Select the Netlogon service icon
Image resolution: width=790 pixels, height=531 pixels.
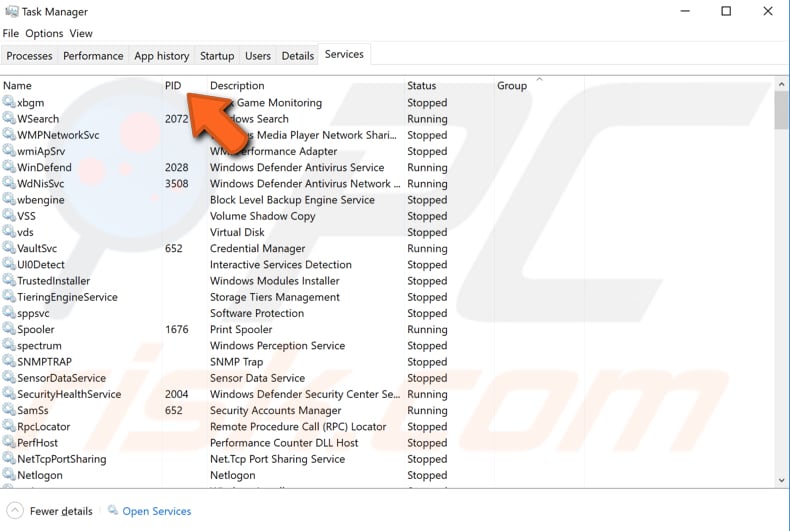point(9,474)
